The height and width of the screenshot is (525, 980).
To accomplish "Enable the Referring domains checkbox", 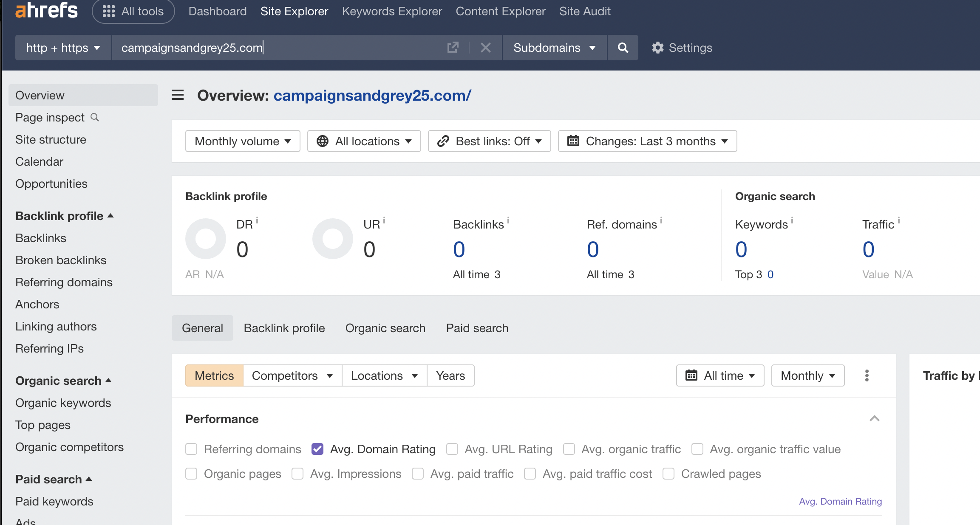I will coord(192,449).
